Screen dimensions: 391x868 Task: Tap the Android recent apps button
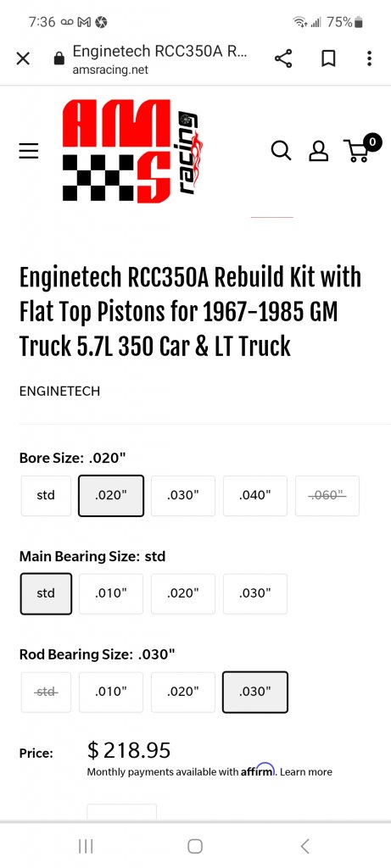point(86,846)
